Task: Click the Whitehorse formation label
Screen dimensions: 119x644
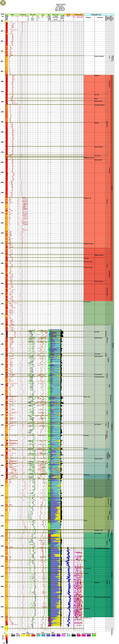Action: (97, 75)
